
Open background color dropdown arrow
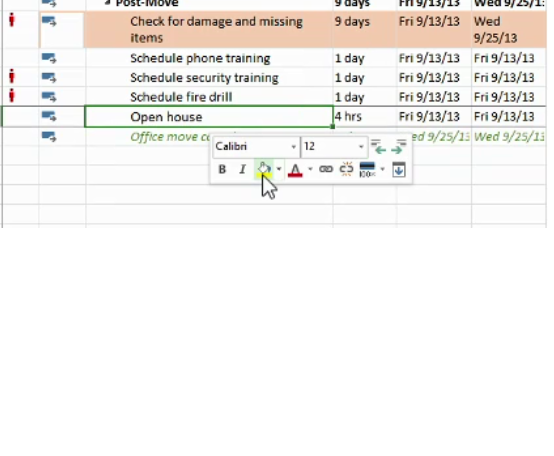pos(279,169)
